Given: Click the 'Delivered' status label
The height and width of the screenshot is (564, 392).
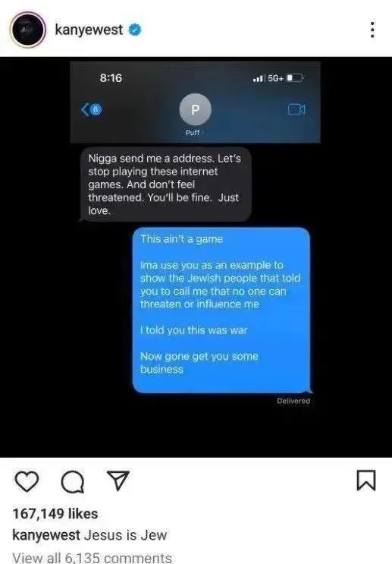Looking at the screenshot, I should tap(293, 401).
